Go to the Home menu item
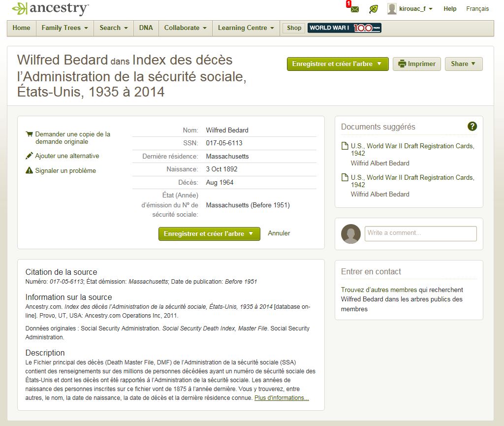The image size is (504, 426). tap(21, 28)
